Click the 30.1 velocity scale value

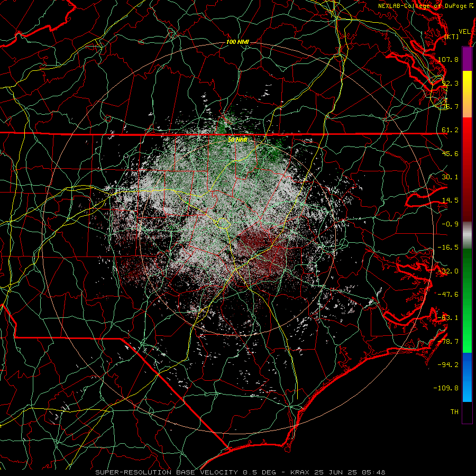pyautogui.click(x=450, y=177)
